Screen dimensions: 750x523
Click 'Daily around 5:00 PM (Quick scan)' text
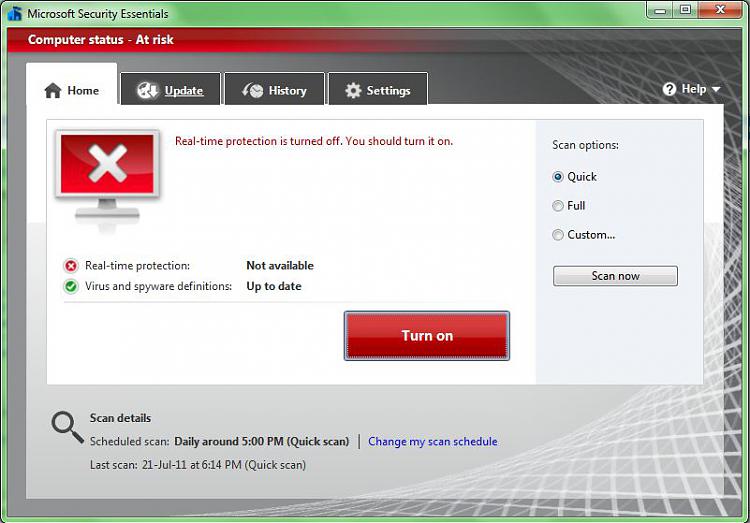point(262,441)
